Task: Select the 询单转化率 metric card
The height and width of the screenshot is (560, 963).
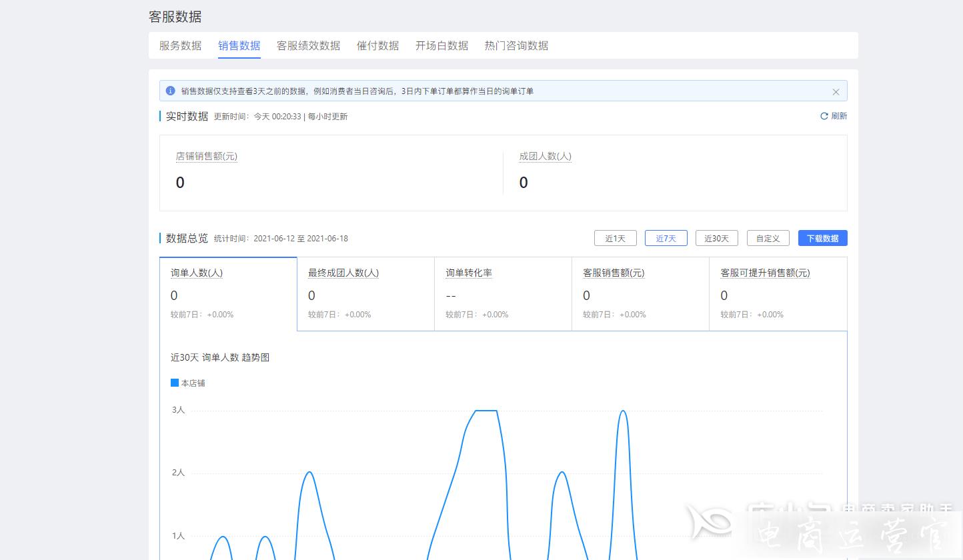Action: (503, 294)
